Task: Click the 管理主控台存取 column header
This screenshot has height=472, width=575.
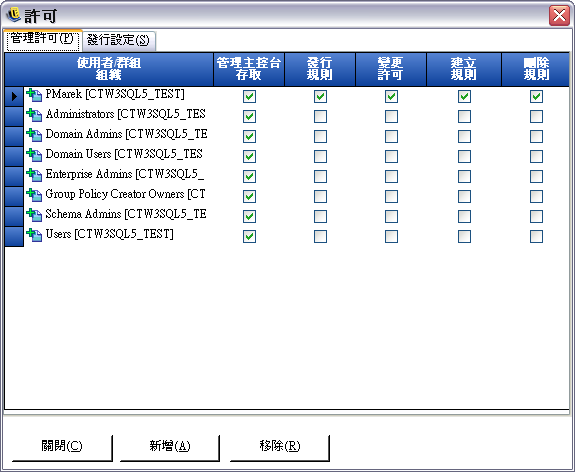Action: [249, 69]
